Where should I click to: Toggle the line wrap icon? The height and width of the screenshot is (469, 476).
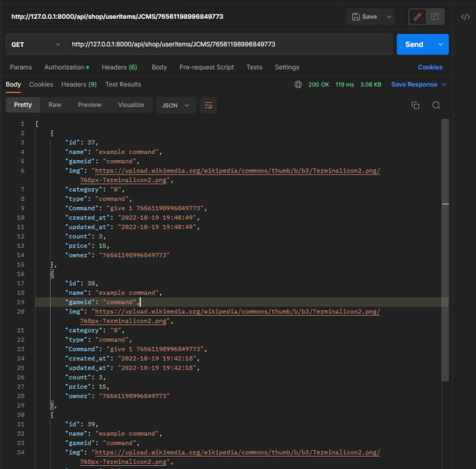click(x=209, y=106)
